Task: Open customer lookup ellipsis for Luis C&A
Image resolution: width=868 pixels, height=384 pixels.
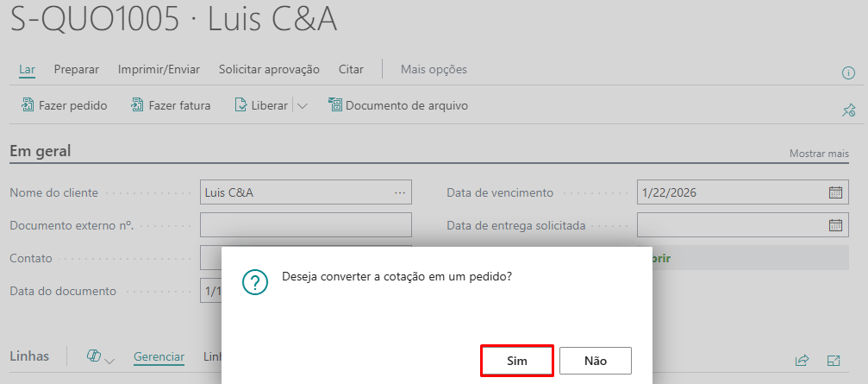Action: tap(400, 192)
